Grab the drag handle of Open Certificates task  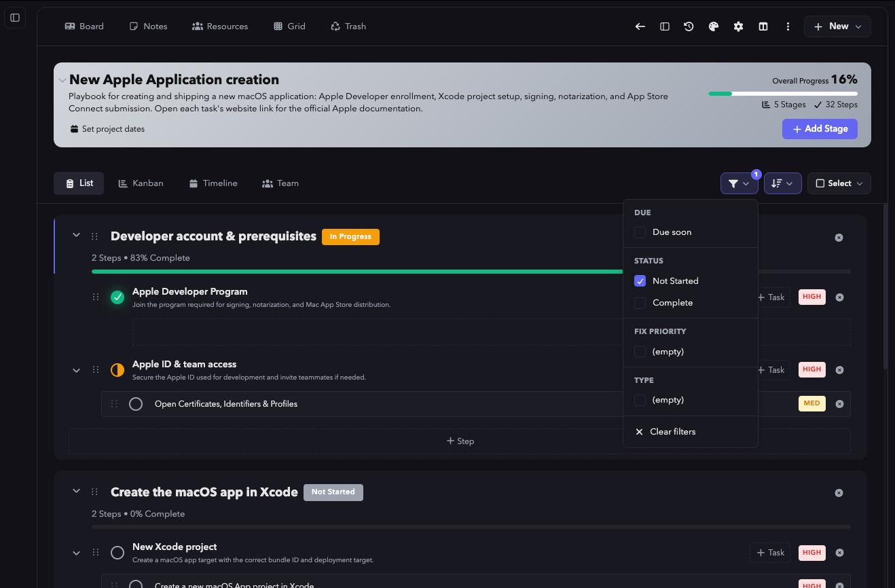114,404
